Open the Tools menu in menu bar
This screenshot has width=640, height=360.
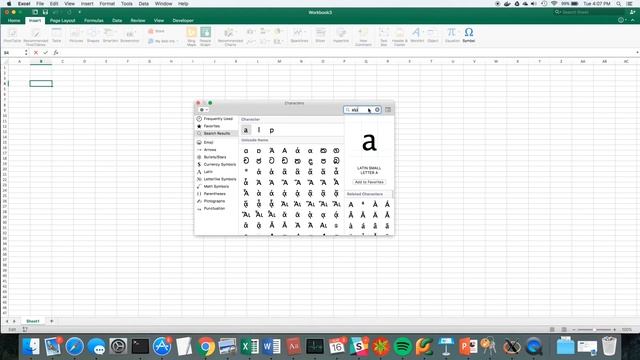click(127, 4)
